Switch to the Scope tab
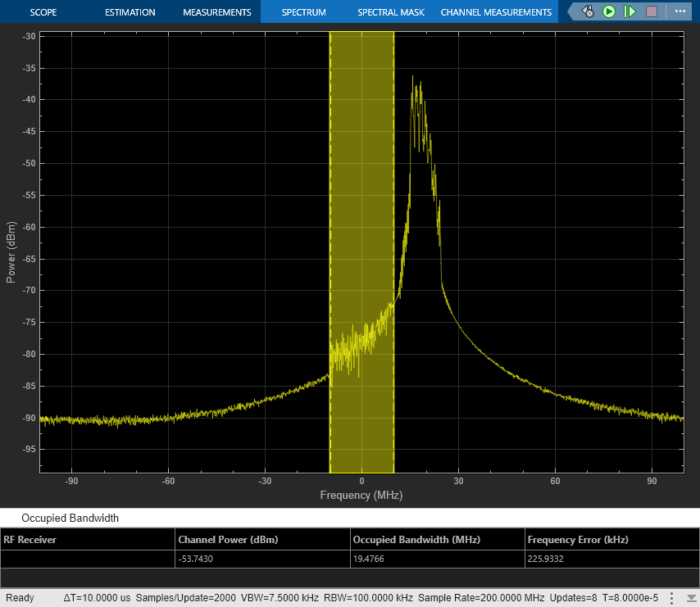Viewport: 700px width, 607px height. pos(43,12)
